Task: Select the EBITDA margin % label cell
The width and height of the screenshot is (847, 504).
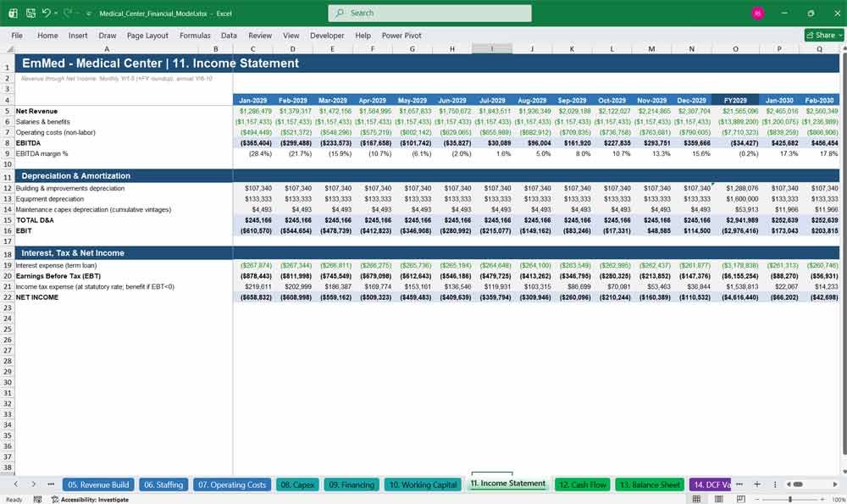Action: (42, 153)
